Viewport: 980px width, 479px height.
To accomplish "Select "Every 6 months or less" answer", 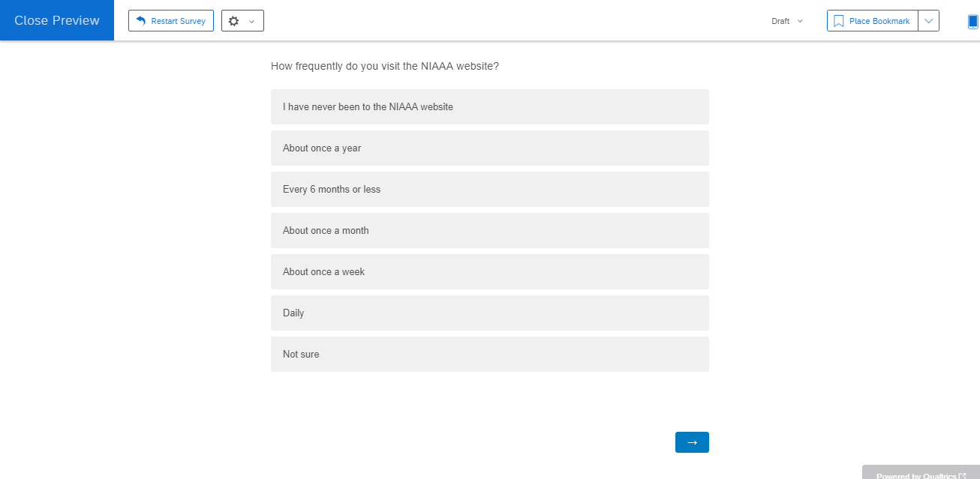I will click(489, 189).
